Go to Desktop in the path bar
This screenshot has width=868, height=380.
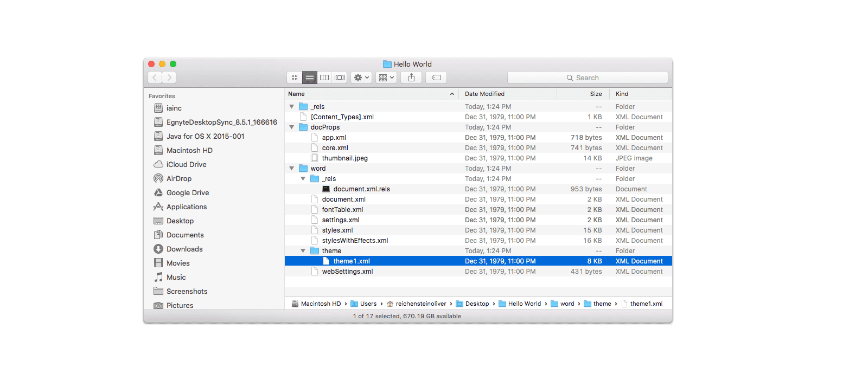[x=476, y=304]
